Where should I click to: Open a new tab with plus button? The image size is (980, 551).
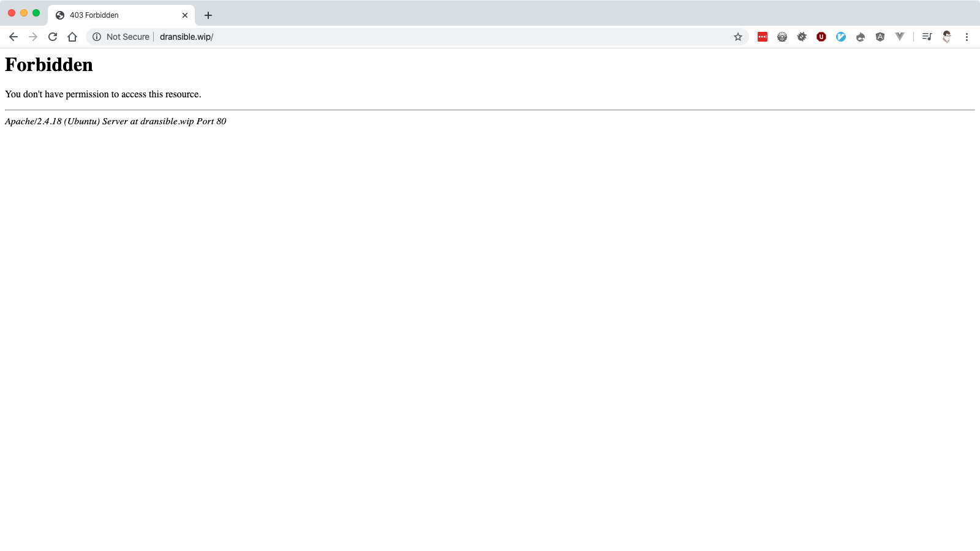[x=208, y=15]
